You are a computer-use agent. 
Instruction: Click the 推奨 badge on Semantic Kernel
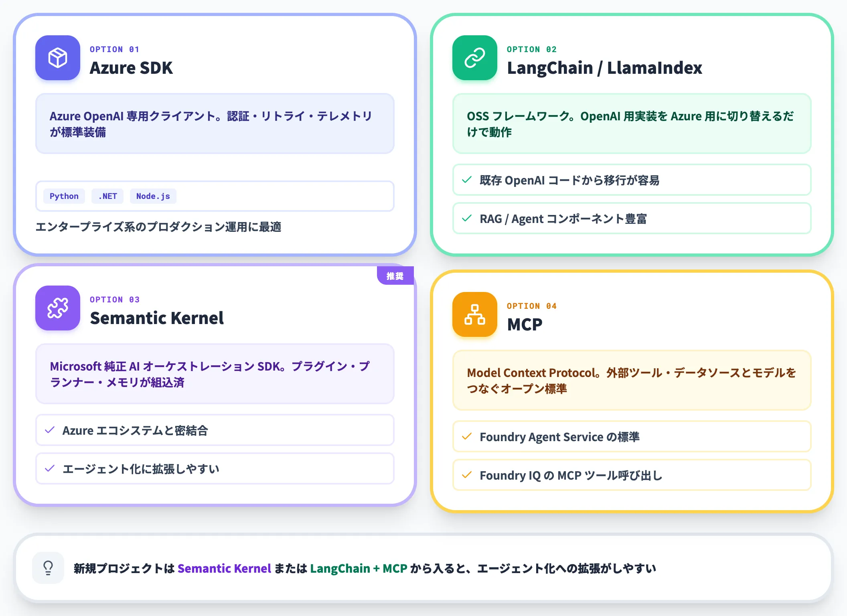(x=395, y=276)
